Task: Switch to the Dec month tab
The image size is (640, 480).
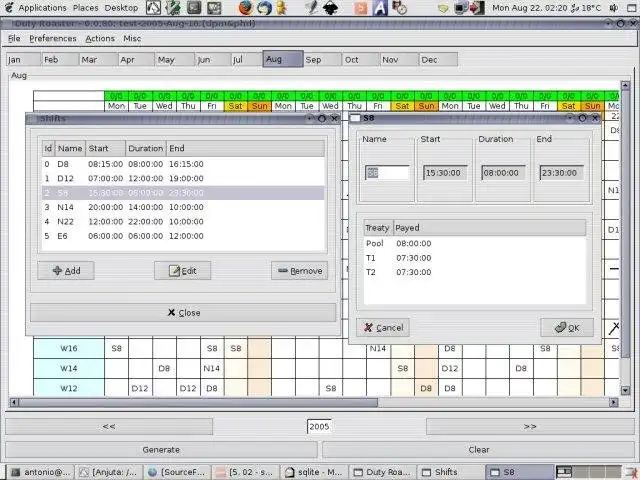Action: click(438, 60)
